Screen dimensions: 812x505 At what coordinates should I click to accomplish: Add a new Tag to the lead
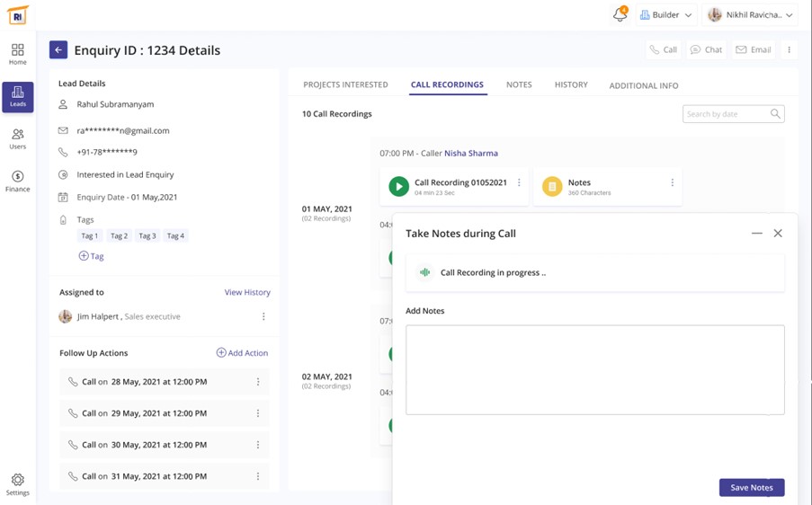(x=91, y=256)
